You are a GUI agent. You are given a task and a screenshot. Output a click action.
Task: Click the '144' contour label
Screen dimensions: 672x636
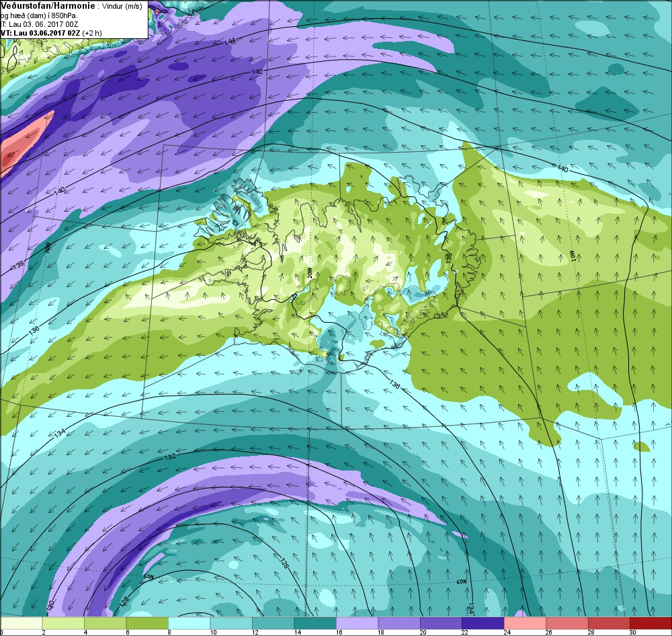pyautogui.click(x=229, y=42)
